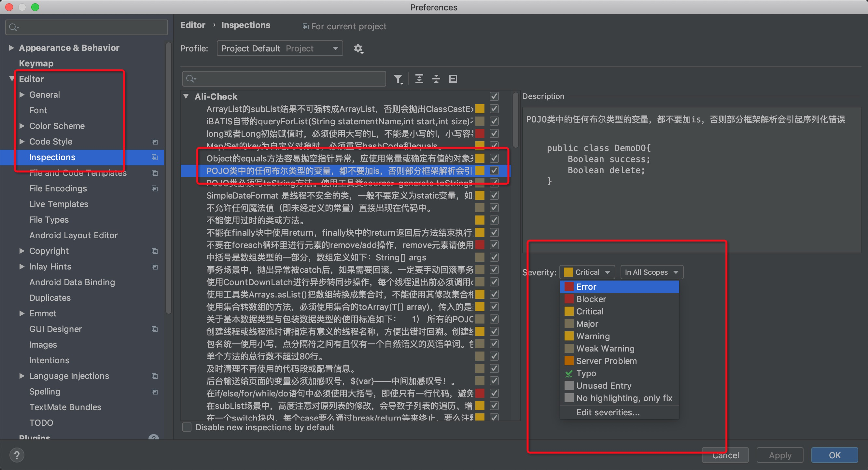The width and height of the screenshot is (868, 470).
Task: Click copy icon next to Inspections entry
Action: [155, 157]
